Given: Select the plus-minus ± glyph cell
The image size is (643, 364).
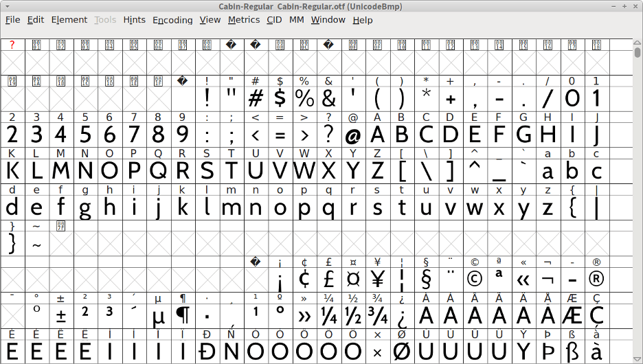Looking at the screenshot, I should point(61,316).
